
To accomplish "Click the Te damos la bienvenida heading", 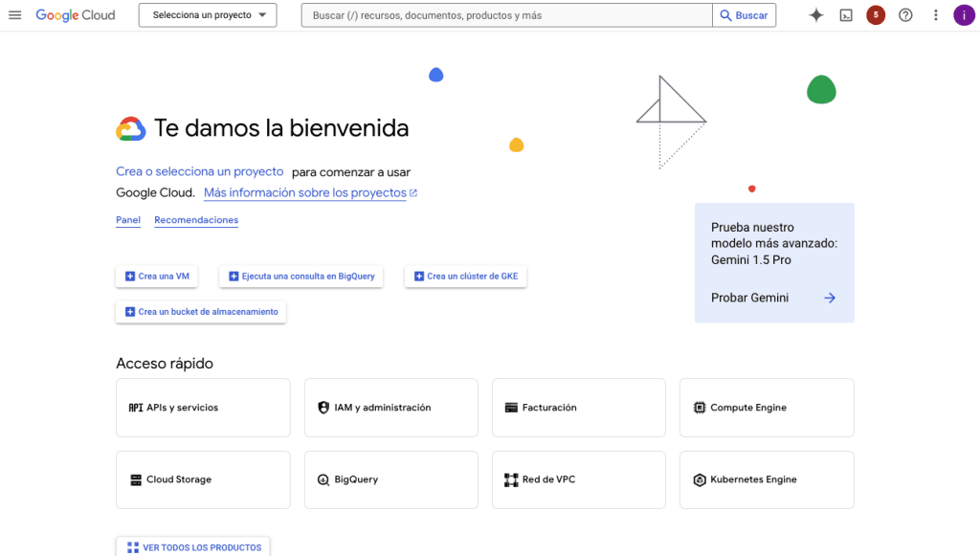I will [x=281, y=128].
